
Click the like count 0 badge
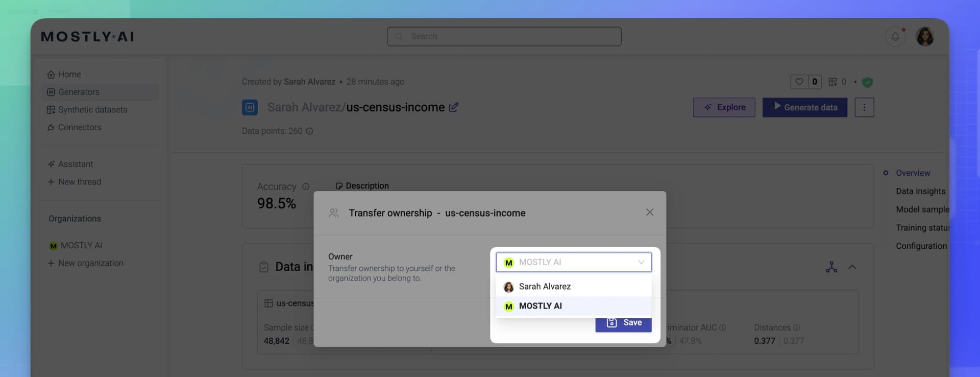pyautogui.click(x=815, y=81)
